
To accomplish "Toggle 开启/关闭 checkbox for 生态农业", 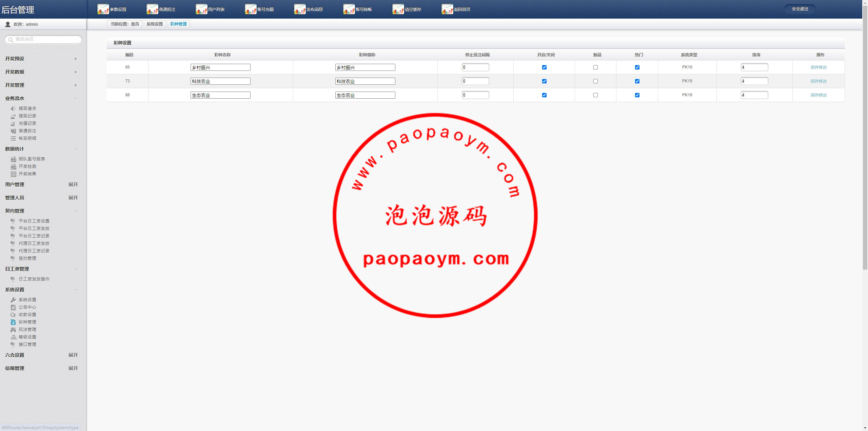I will click(544, 95).
